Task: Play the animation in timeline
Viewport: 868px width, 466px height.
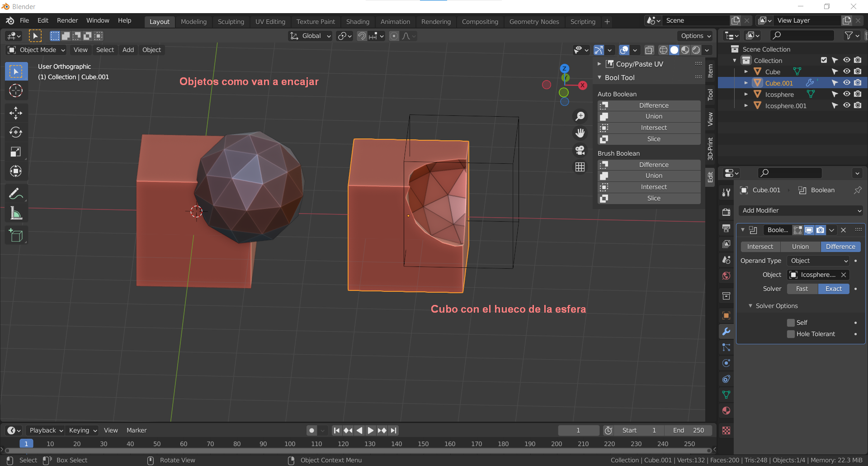Action: click(370, 430)
